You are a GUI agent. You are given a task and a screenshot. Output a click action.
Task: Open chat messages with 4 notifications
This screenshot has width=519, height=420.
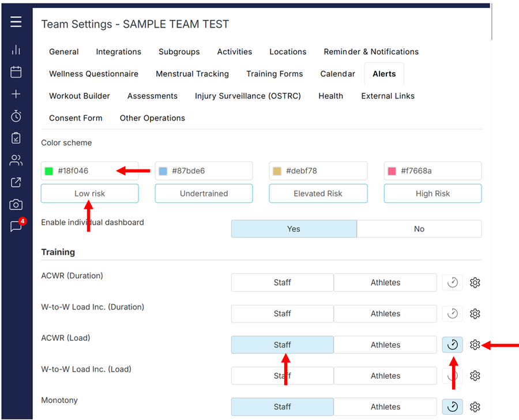16,226
